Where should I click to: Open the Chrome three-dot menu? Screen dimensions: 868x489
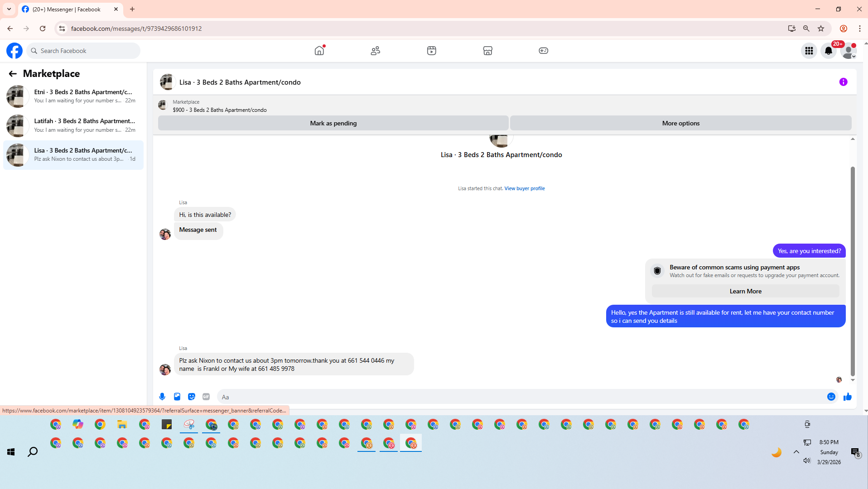(x=860, y=29)
